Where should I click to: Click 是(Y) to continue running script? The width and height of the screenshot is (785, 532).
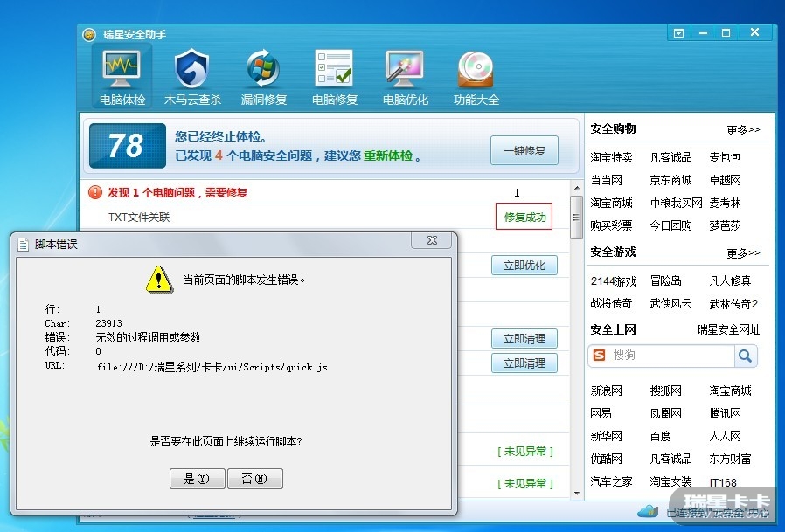(x=197, y=479)
